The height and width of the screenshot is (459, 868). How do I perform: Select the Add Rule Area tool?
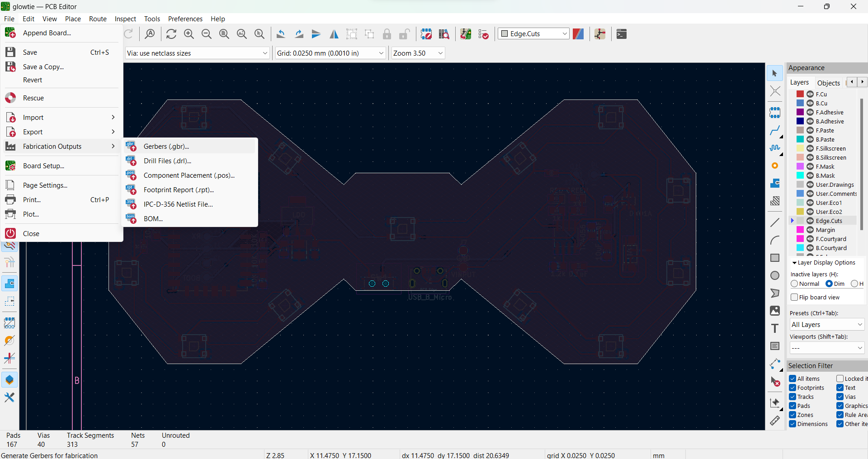pos(775,201)
